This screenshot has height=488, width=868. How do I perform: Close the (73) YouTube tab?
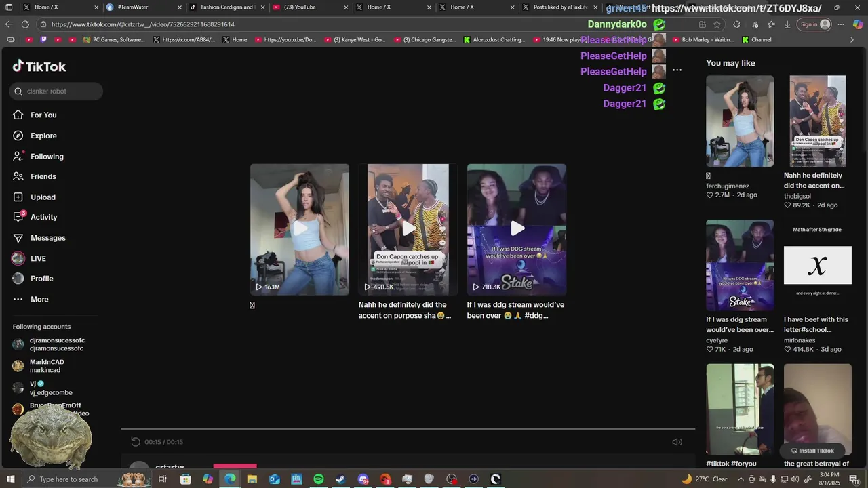point(346,7)
